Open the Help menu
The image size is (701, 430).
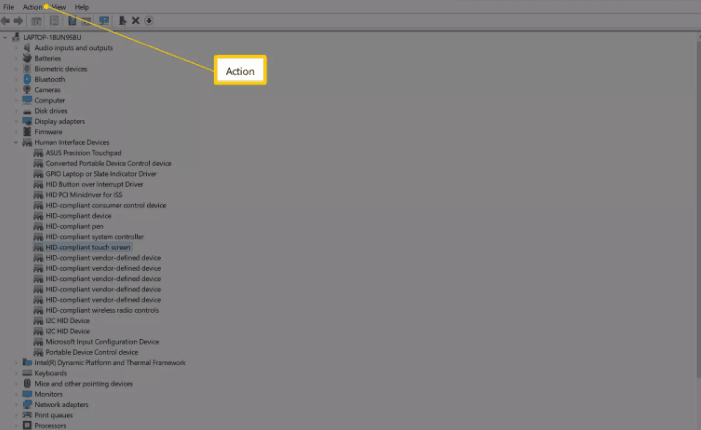[82, 7]
